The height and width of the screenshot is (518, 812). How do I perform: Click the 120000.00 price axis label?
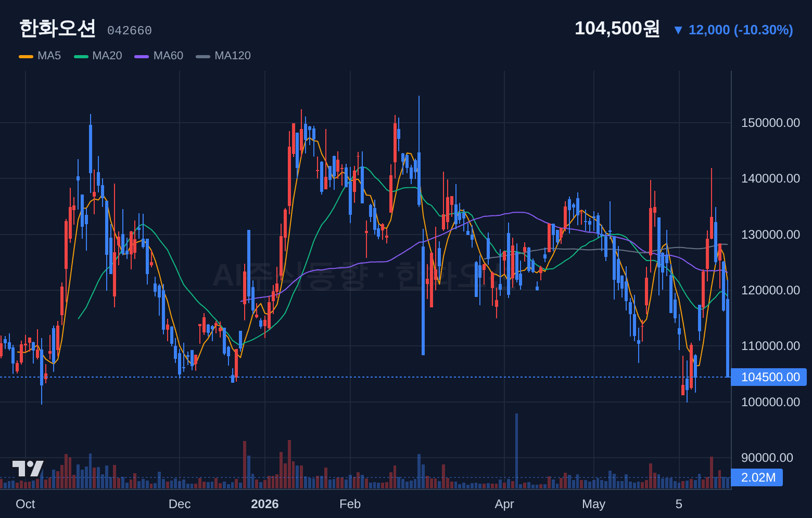770,290
